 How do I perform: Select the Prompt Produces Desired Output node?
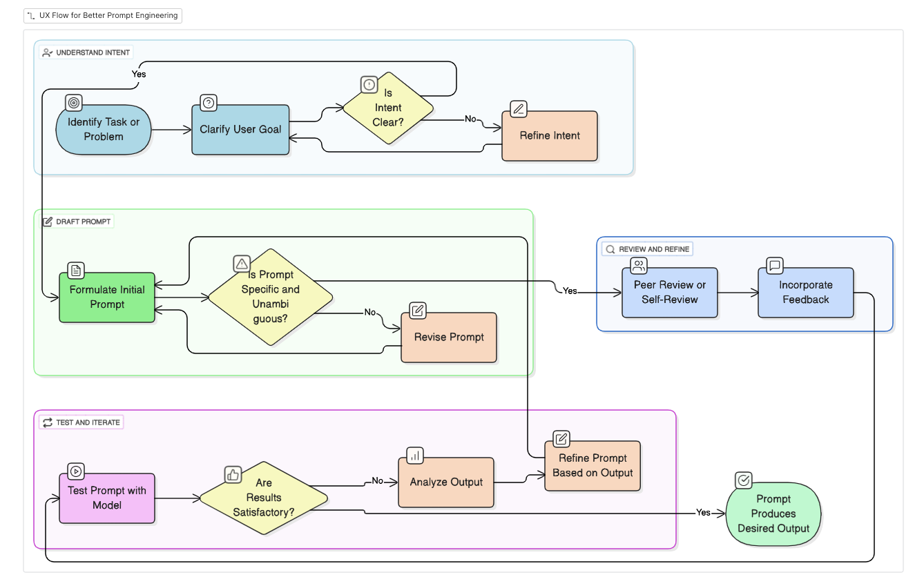[x=773, y=514]
